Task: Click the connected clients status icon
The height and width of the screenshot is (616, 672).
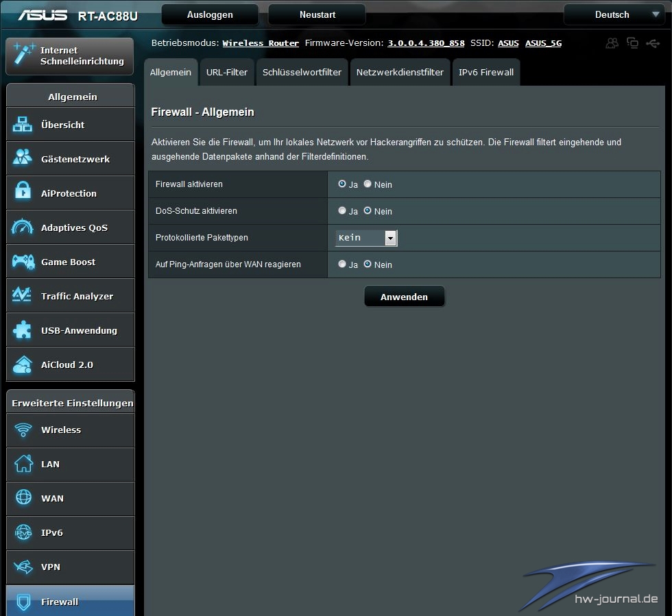Action: coord(632,43)
